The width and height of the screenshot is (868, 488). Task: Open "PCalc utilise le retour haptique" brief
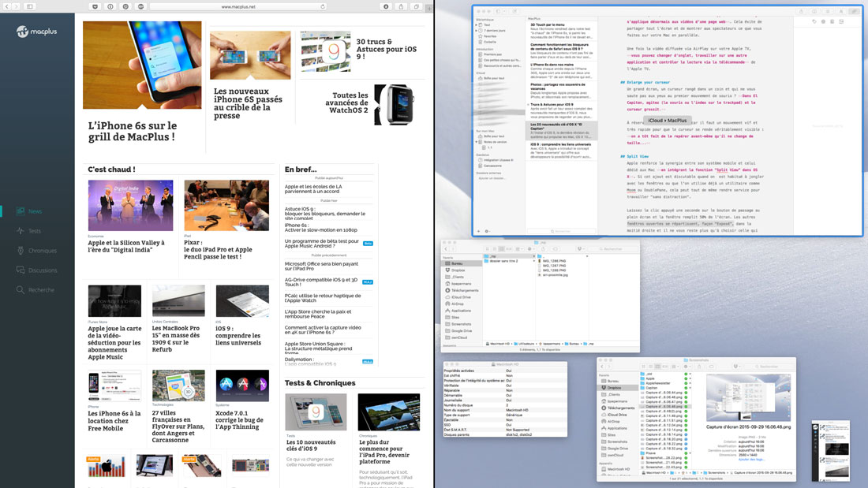point(323,298)
